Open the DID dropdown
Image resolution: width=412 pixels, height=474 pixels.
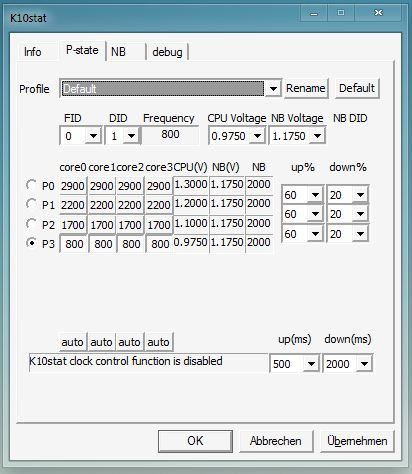[x=132, y=136]
